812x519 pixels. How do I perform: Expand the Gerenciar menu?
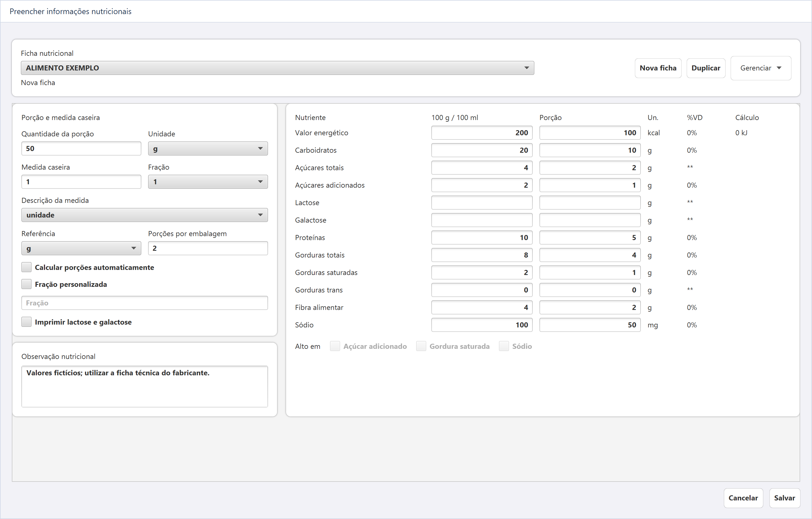(x=761, y=68)
